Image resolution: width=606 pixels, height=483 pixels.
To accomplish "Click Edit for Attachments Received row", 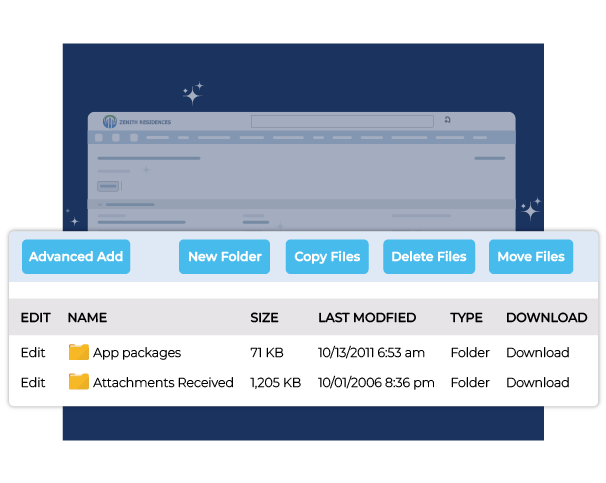I will coord(33,383).
